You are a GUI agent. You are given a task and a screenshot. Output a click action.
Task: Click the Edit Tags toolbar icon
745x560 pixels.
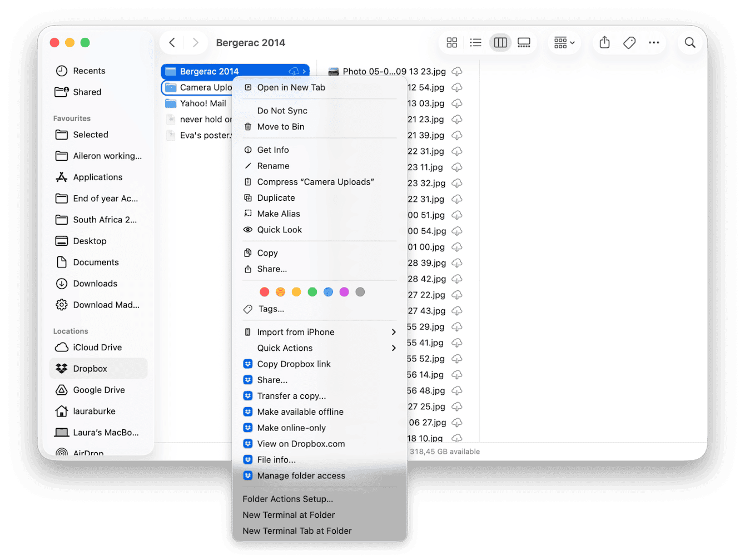tap(629, 42)
